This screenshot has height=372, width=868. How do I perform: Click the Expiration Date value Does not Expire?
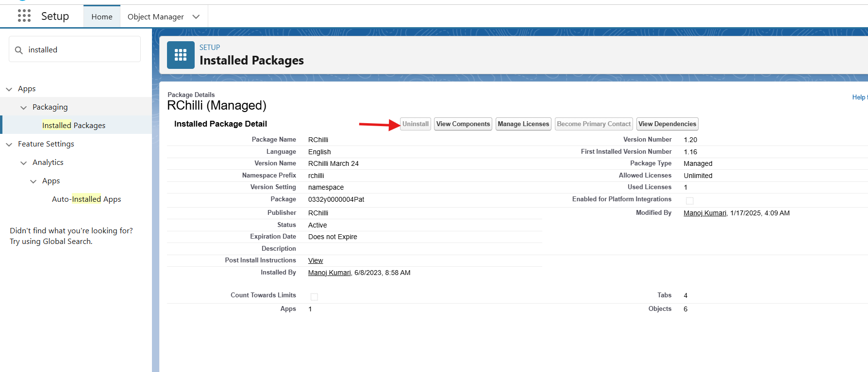(x=333, y=237)
